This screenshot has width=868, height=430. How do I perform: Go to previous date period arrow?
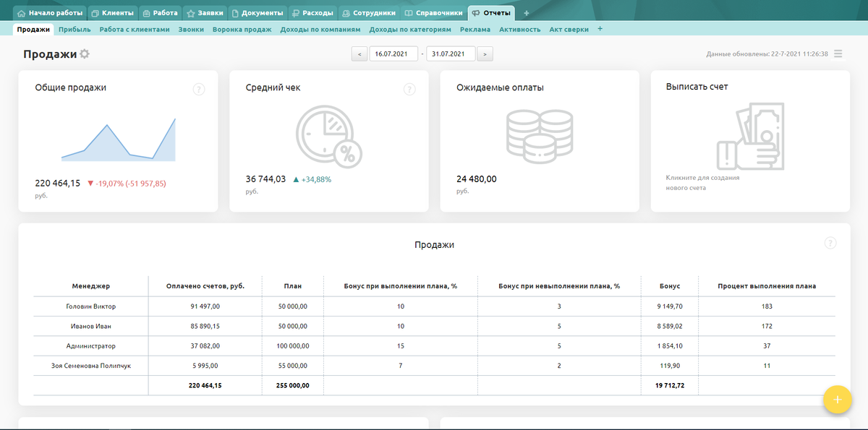[359, 54]
